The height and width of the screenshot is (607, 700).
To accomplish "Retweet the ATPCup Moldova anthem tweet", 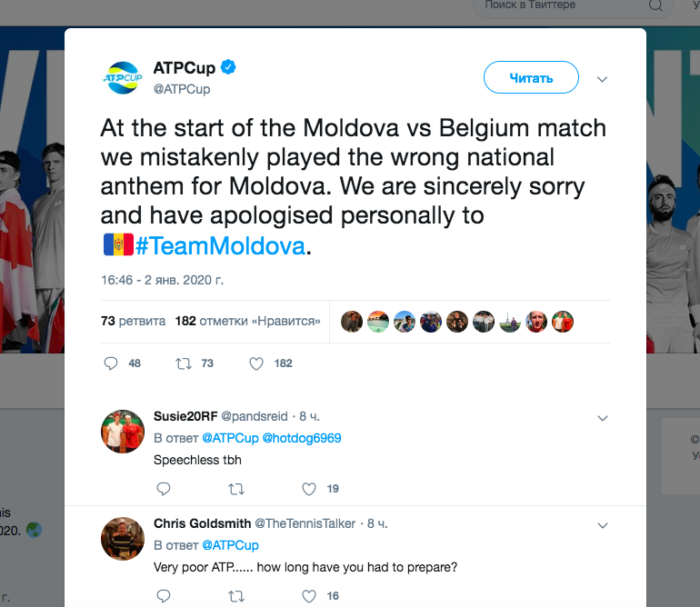I will click(183, 363).
